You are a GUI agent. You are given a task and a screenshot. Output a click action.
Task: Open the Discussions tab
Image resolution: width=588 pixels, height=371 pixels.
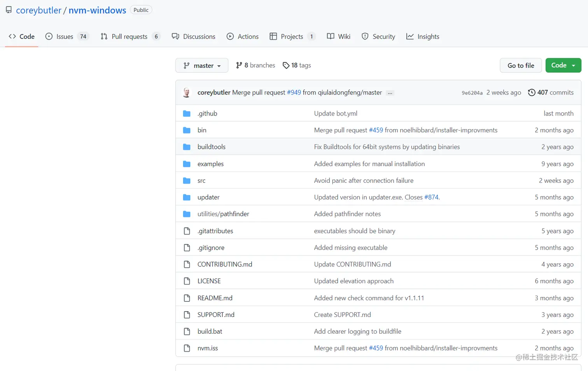point(194,37)
